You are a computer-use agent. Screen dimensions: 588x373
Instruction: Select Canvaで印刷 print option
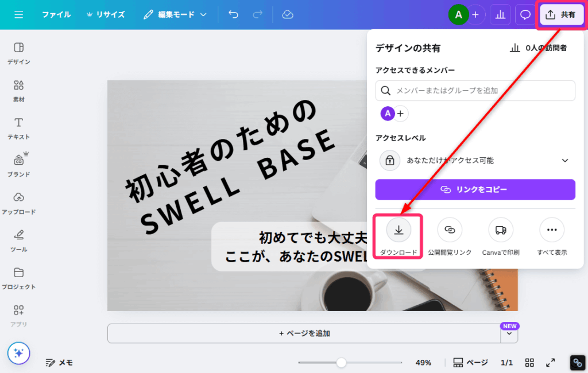[501, 236]
